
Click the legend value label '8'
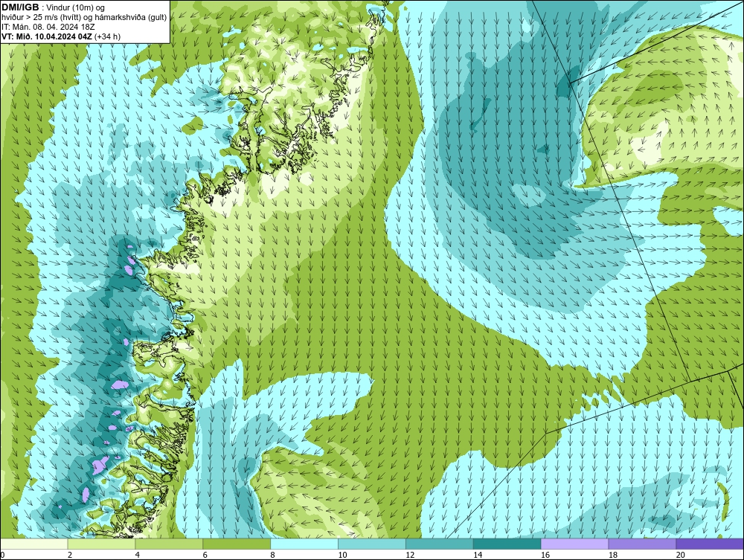[x=273, y=555]
